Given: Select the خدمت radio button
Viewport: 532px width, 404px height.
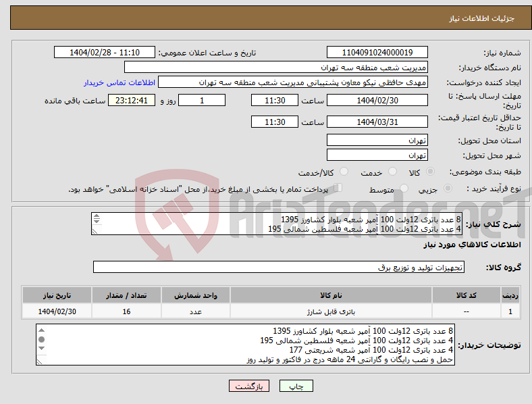Looking at the screenshot, I should [392, 172].
